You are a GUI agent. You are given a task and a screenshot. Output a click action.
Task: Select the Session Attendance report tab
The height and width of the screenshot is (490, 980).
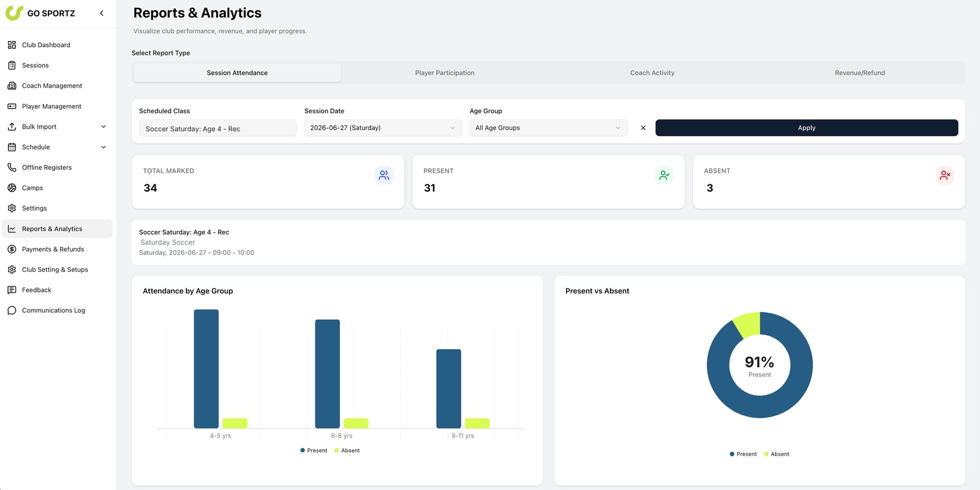[x=237, y=73]
